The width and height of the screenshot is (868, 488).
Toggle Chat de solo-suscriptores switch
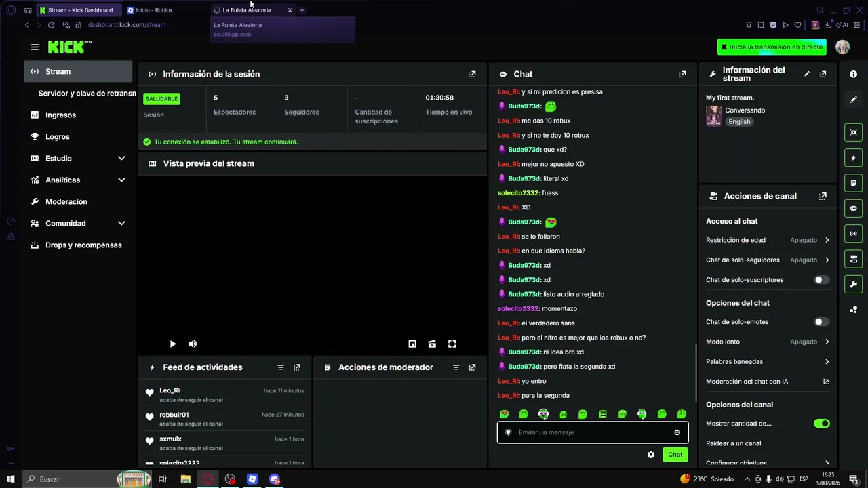pos(821,280)
